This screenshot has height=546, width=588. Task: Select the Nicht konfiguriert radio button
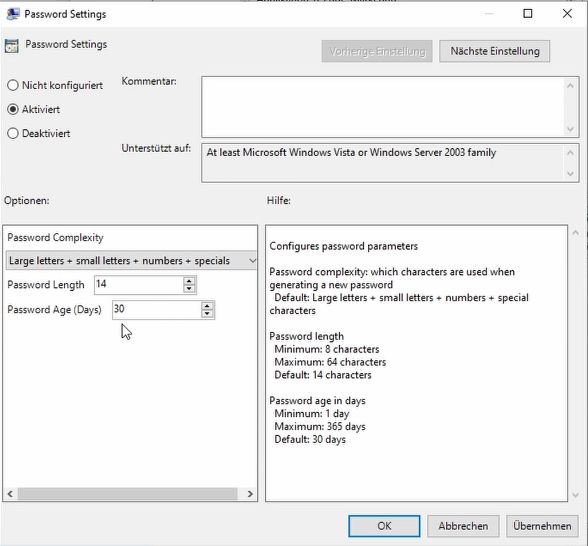tap(13, 85)
